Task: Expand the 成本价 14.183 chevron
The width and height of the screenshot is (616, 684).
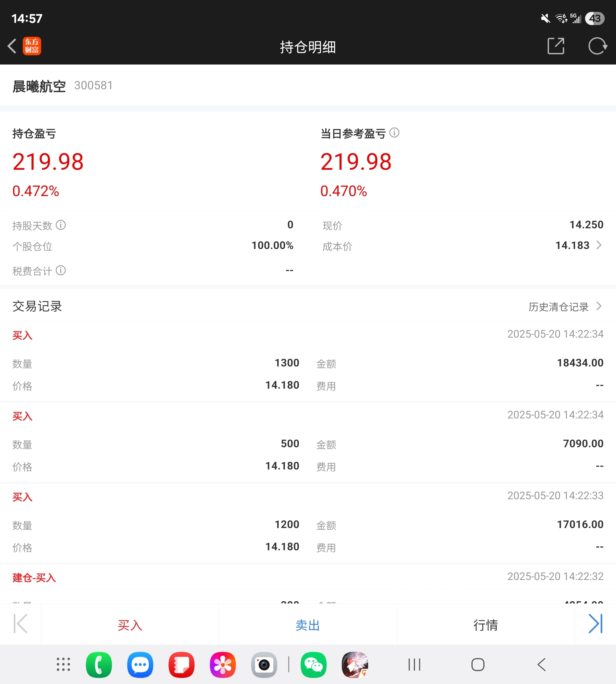Action: [x=599, y=245]
